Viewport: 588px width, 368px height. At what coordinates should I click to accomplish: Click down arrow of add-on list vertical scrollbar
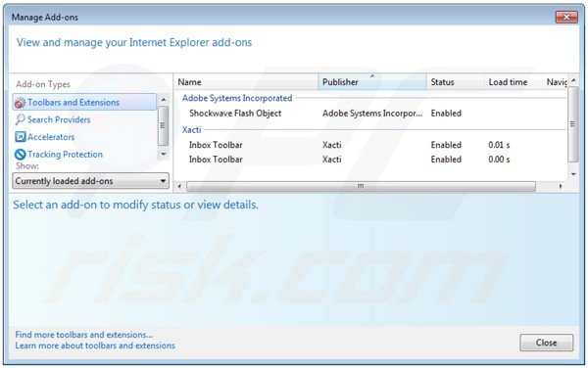(573, 173)
